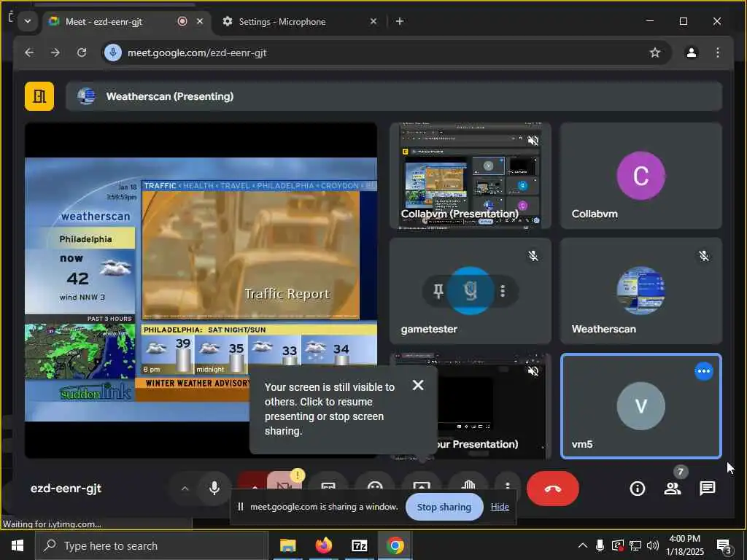The height and width of the screenshot is (560, 747).
Task: Open meeting details info icon
Action: tap(637, 488)
